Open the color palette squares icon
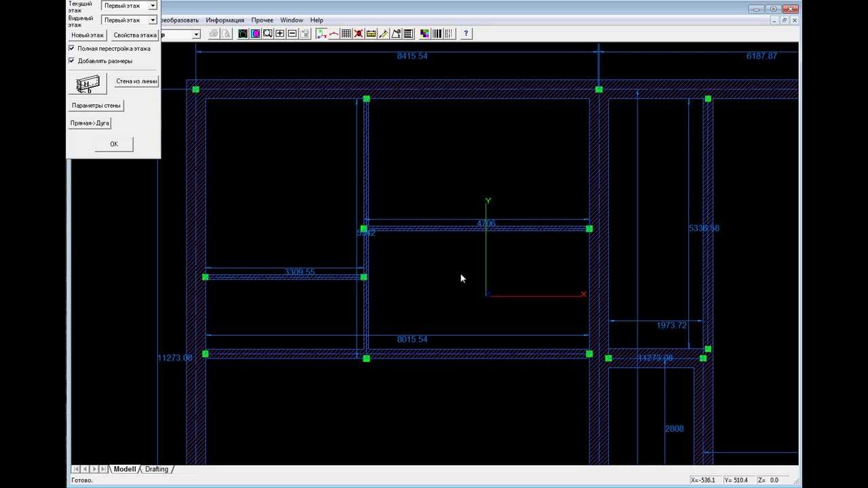Viewport: 868px width, 488px height. coord(425,34)
